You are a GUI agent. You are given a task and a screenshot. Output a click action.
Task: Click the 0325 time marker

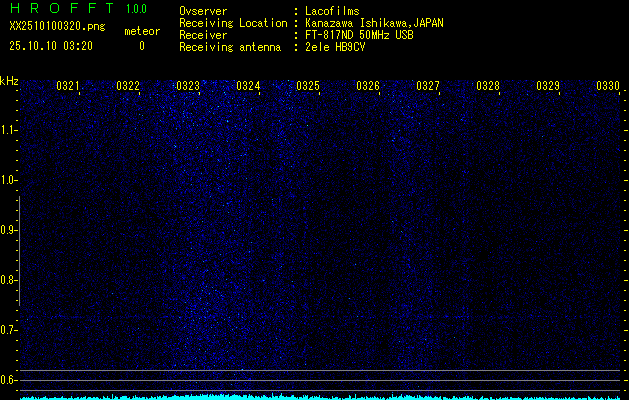point(308,86)
